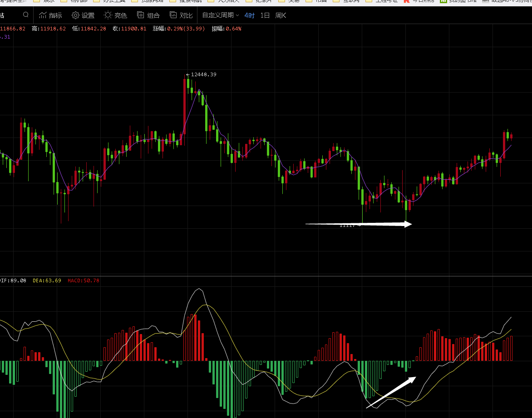
Task: Expand the 自定义周期 dropdown
Action: (220, 15)
